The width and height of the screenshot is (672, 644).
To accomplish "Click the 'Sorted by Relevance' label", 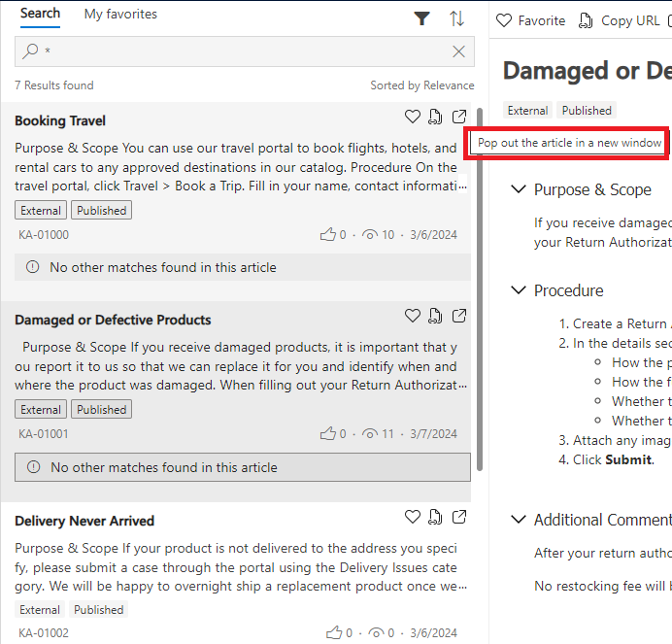I will [x=422, y=85].
